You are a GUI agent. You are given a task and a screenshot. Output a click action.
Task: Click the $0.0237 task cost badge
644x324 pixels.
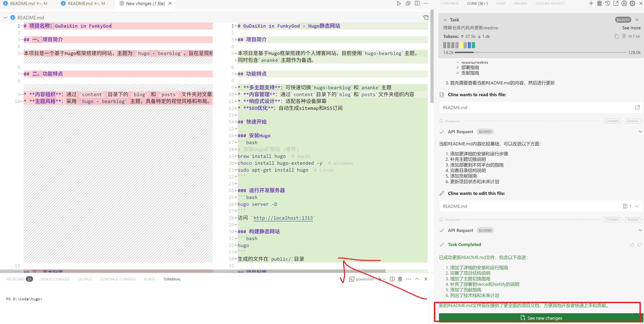(623, 20)
